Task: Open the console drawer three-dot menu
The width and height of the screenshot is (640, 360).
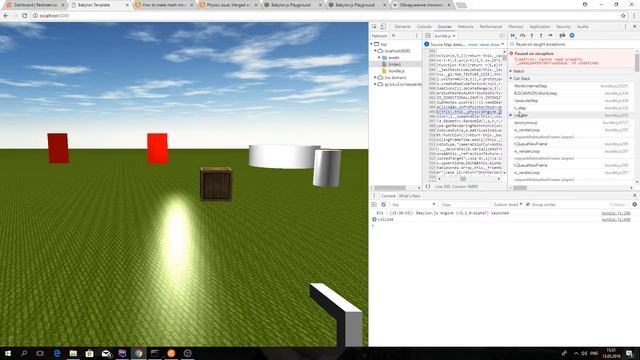Action: (x=374, y=196)
